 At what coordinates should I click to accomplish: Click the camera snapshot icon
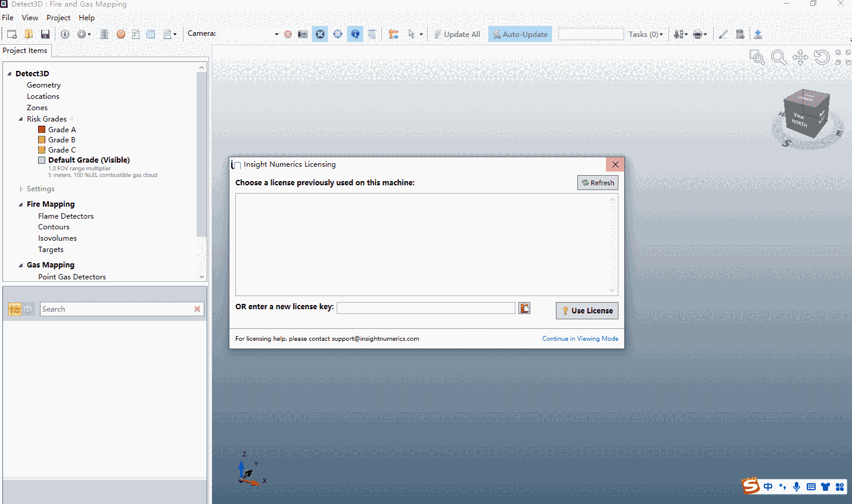(x=303, y=34)
